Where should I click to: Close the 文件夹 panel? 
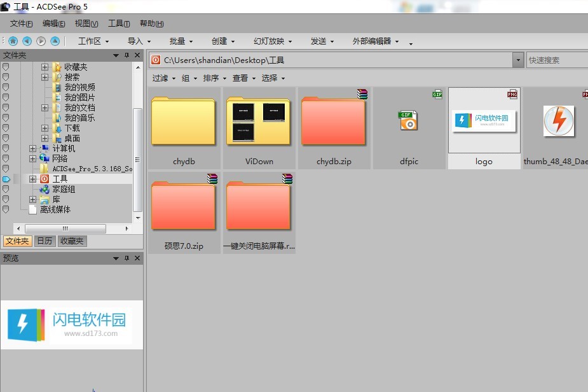[x=137, y=55]
